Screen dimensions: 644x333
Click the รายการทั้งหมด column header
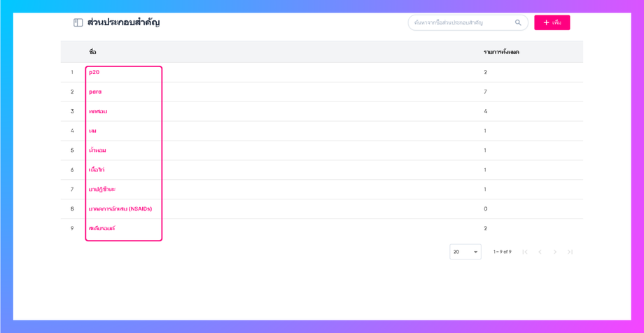[500, 52]
